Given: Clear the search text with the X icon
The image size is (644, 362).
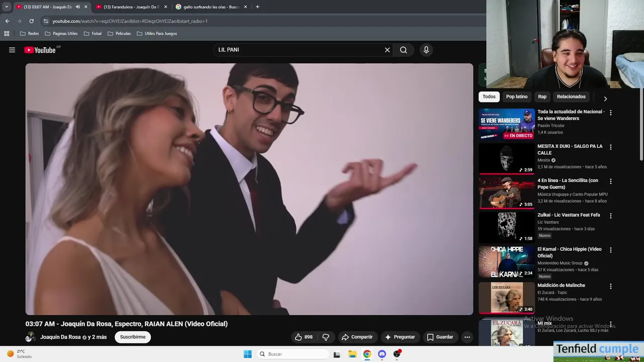Looking at the screenshot, I should click(387, 50).
